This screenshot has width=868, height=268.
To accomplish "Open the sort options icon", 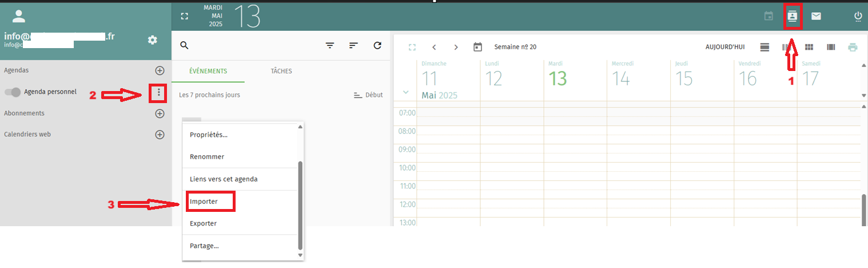I will click(x=353, y=45).
